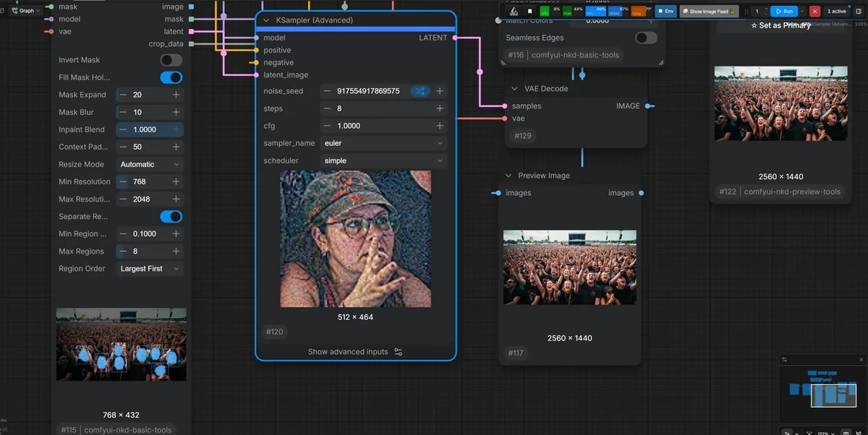This screenshot has width=868, height=435.
Task: Increase Mask Blur with the plus icon
Action: [x=176, y=112]
